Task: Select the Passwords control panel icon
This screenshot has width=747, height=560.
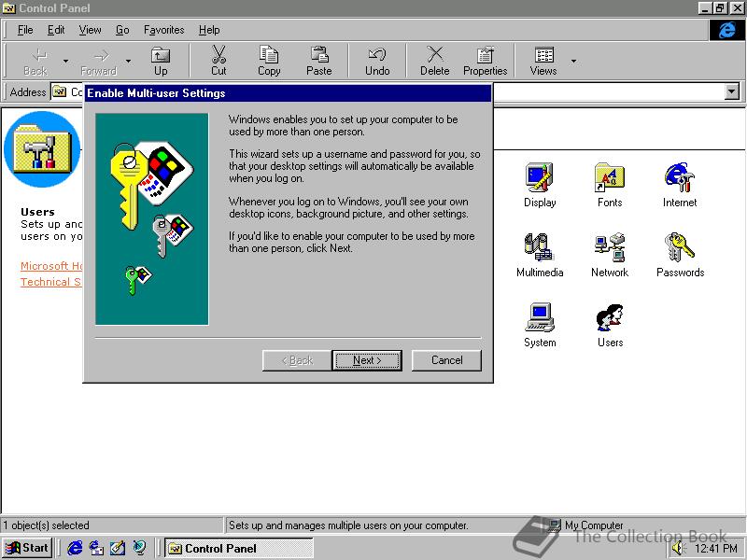Action: 681,255
